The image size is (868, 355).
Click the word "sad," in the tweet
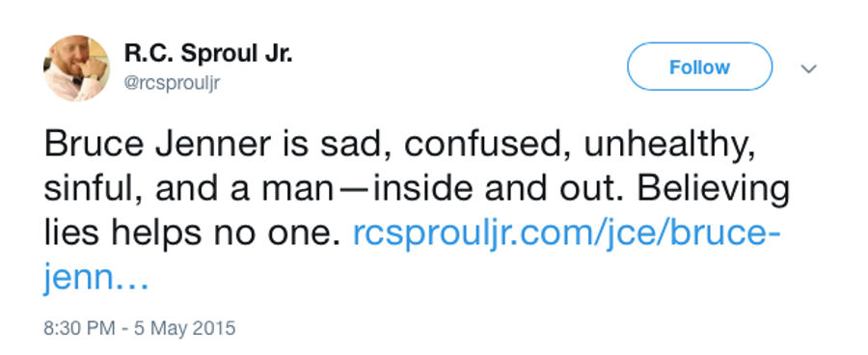click(353, 145)
